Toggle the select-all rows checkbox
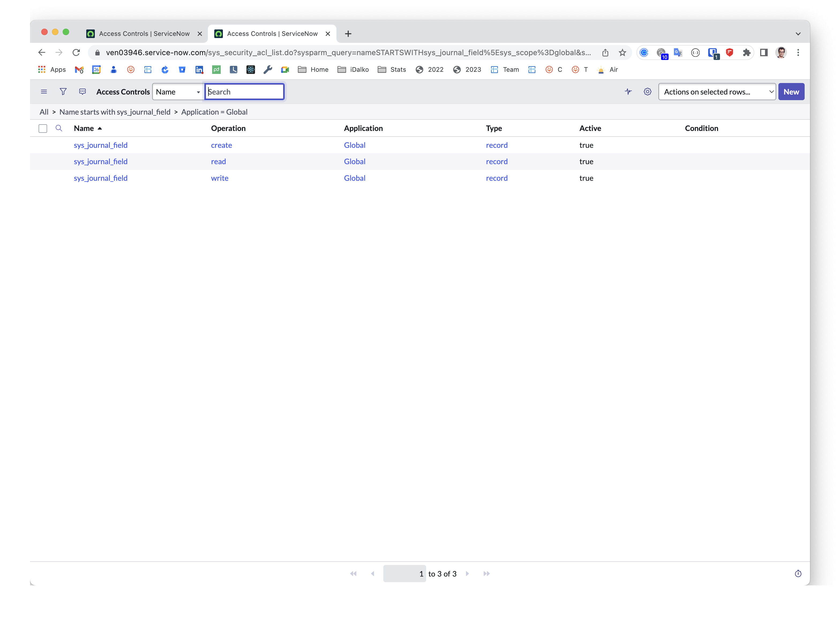This screenshot has height=625, width=840. 43,129
